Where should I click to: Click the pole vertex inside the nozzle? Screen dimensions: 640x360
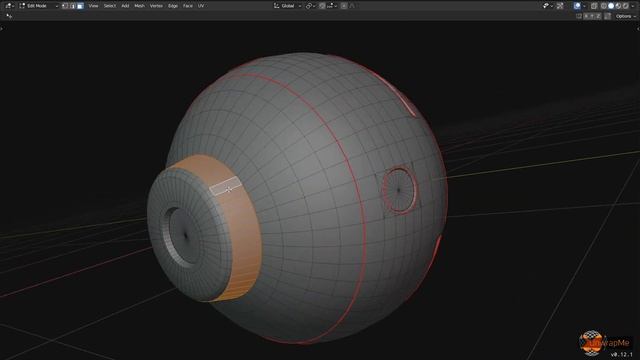[186, 236]
